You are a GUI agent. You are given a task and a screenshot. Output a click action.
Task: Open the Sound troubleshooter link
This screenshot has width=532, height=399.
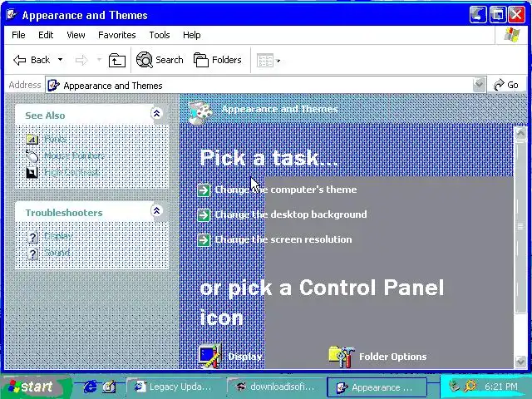point(57,253)
